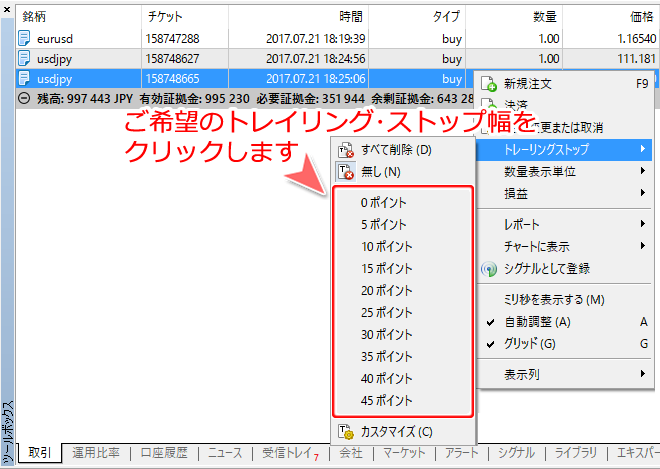Set trailing stop to 30 ポイント

coord(403,335)
